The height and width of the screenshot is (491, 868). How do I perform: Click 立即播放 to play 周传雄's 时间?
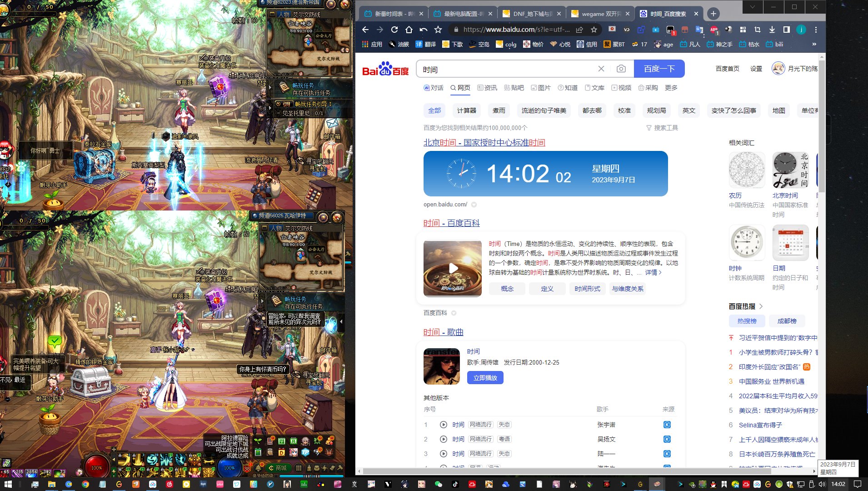pyautogui.click(x=485, y=377)
